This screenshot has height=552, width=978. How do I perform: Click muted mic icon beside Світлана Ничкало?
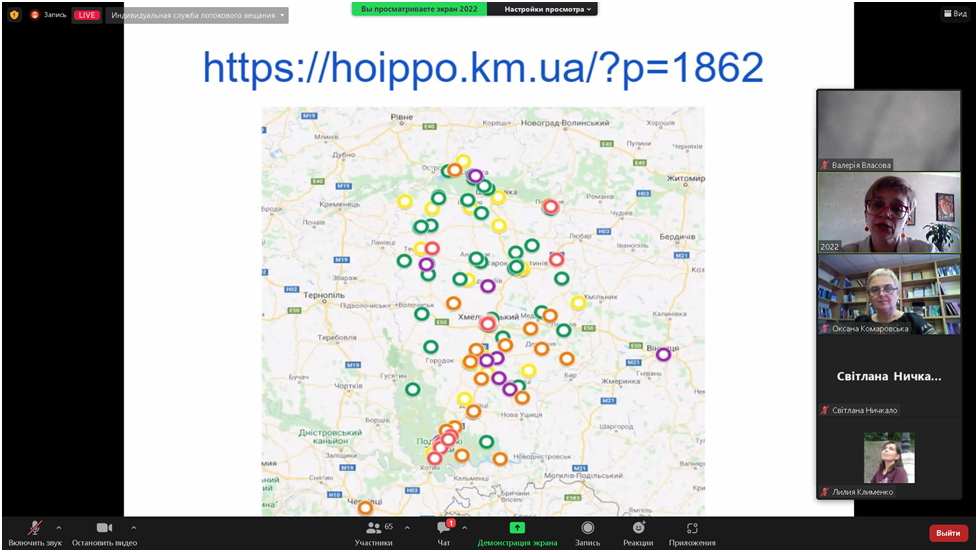825,410
